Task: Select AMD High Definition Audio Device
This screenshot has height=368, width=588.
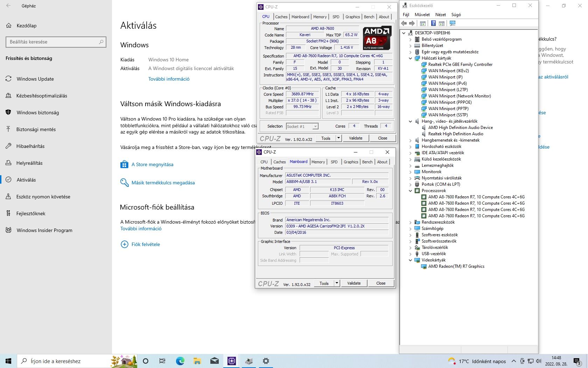Action: click(460, 128)
